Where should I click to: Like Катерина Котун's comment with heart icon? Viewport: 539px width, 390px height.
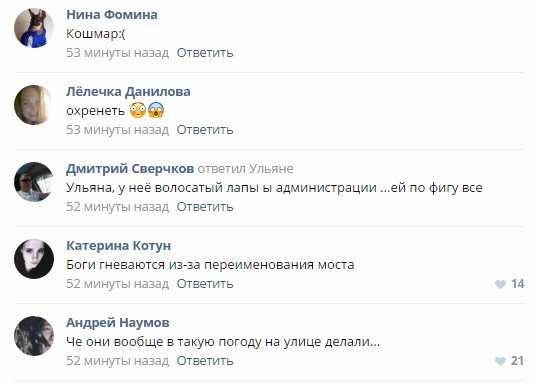pos(500,284)
